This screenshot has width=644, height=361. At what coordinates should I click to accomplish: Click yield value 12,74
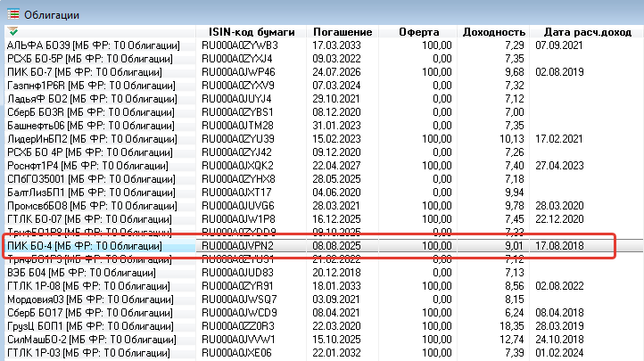coord(512,340)
